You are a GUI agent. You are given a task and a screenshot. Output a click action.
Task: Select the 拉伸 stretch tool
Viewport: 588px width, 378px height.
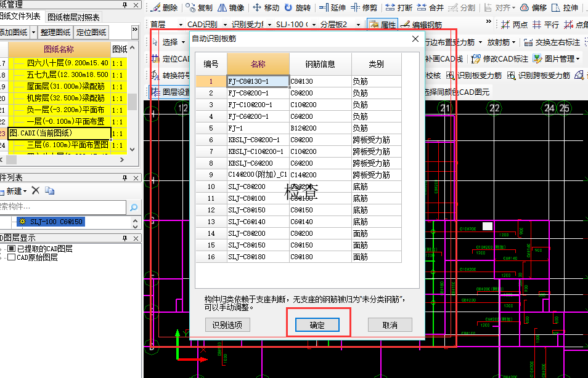(x=565, y=7)
